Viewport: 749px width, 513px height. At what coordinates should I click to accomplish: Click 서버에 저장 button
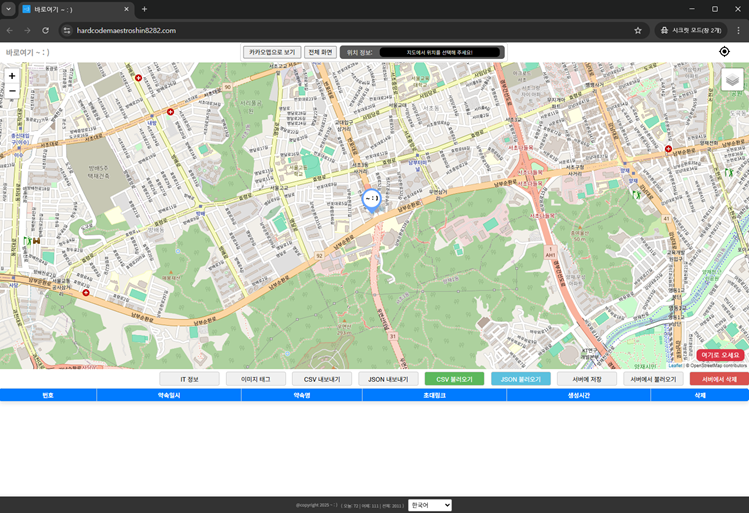(x=587, y=379)
